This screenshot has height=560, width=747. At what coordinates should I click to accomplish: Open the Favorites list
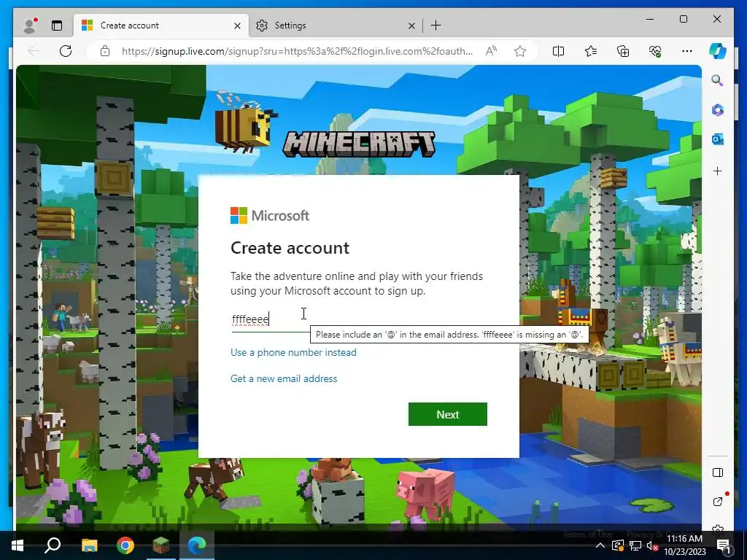[591, 51]
